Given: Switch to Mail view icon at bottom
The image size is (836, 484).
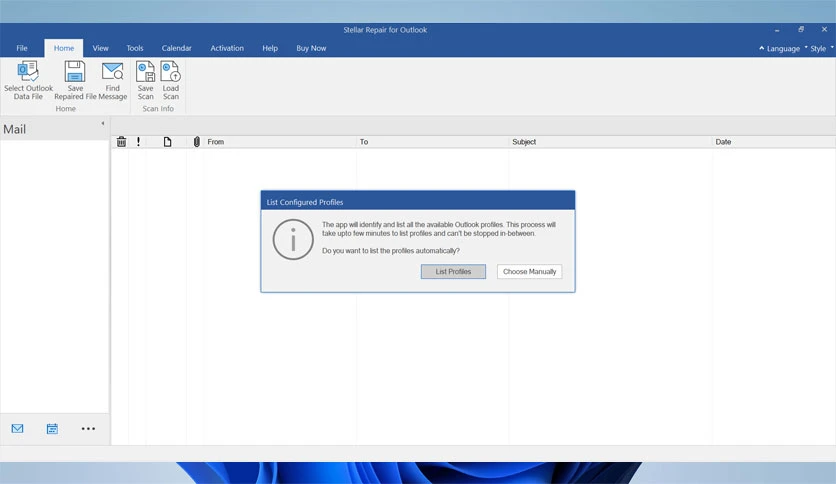Looking at the screenshot, I should click(x=18, y=429).
